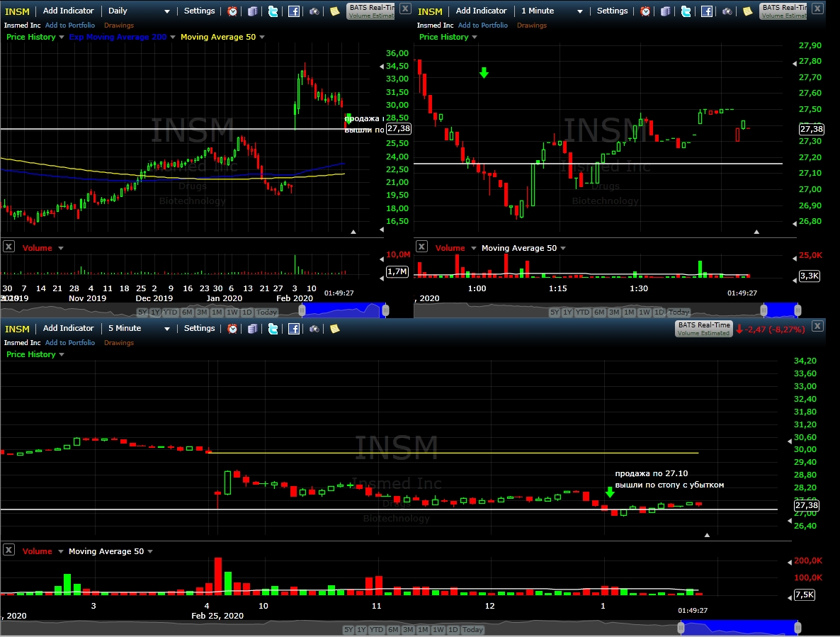Open Settings in Daily chart
This screenshot has width=840, height=637.
(199, 11)
